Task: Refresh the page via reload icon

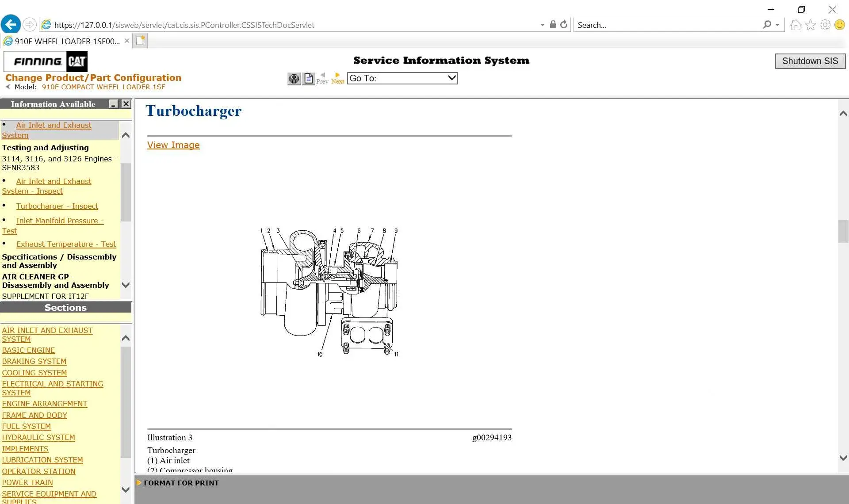Action: click(x=563, y=25)
